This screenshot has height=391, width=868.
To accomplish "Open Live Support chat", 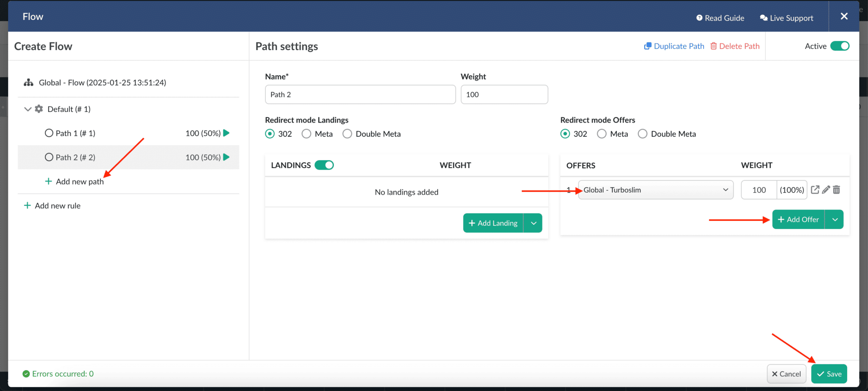I will point(787,18).
